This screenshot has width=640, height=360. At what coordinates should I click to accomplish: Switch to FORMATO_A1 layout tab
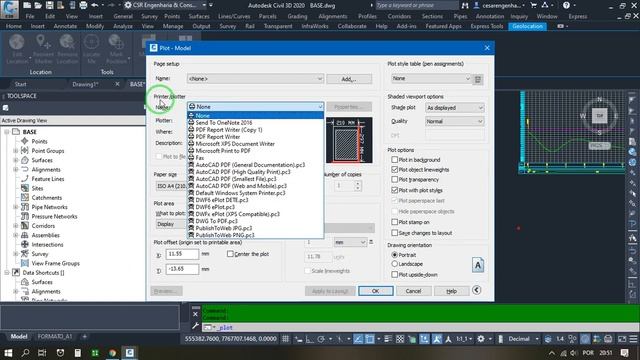pyautogui.click(x=55, y=337)
